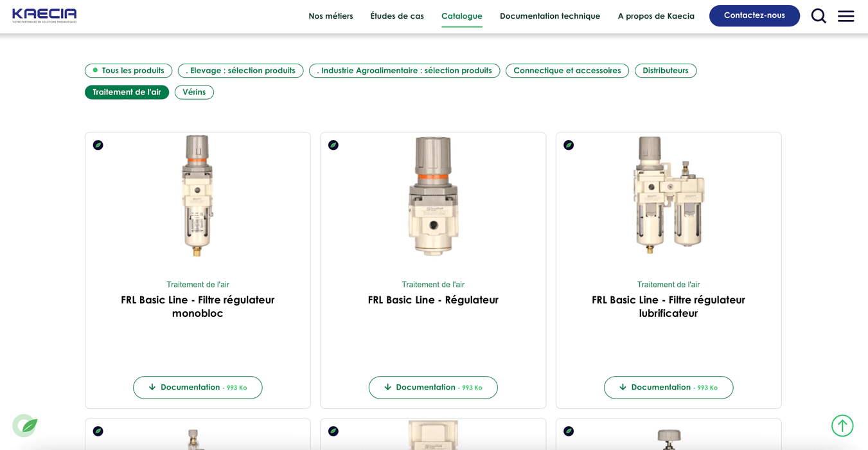Click leaf badge on FRL Régulateur card

click(333, 145)
